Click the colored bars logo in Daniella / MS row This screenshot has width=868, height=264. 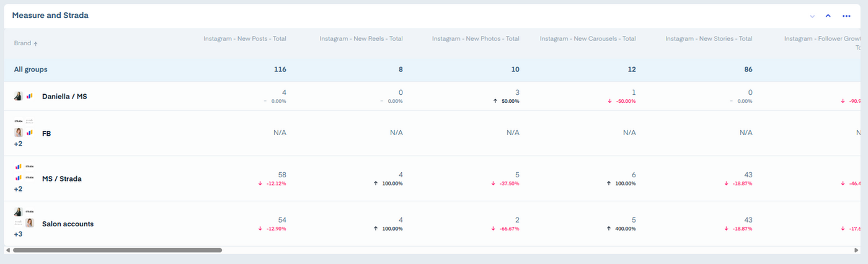coord(29,97)
